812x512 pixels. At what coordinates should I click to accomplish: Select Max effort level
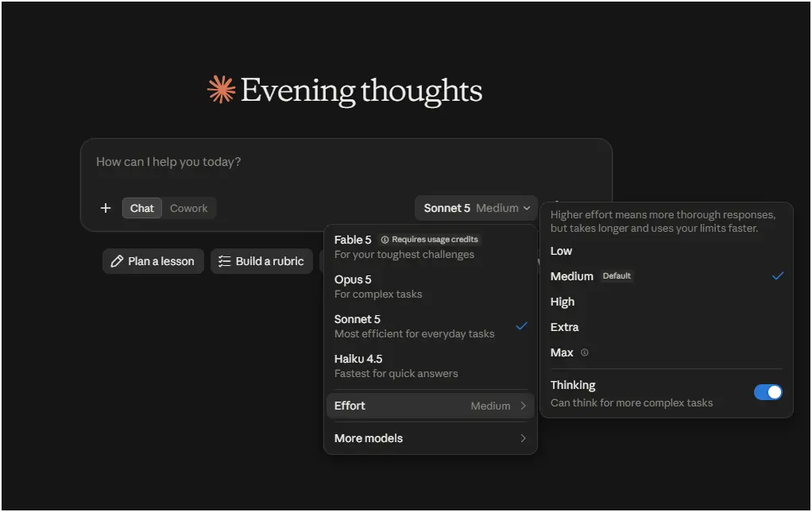tap(666, 352)
